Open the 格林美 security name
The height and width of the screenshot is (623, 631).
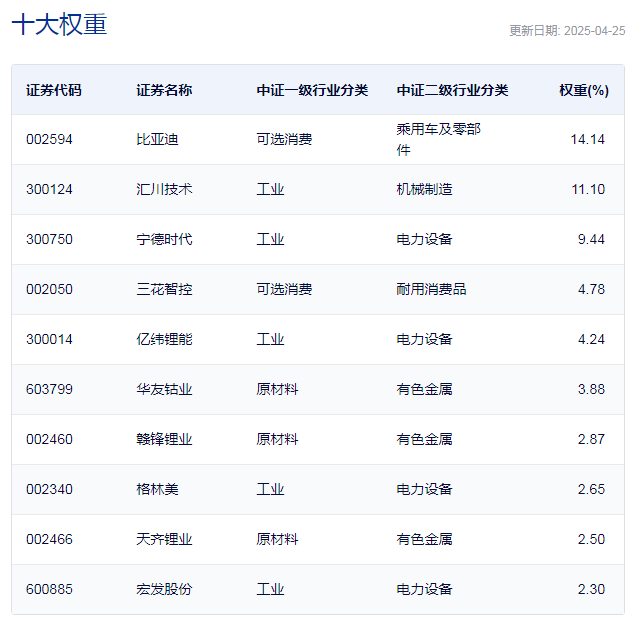click(157, 490)
